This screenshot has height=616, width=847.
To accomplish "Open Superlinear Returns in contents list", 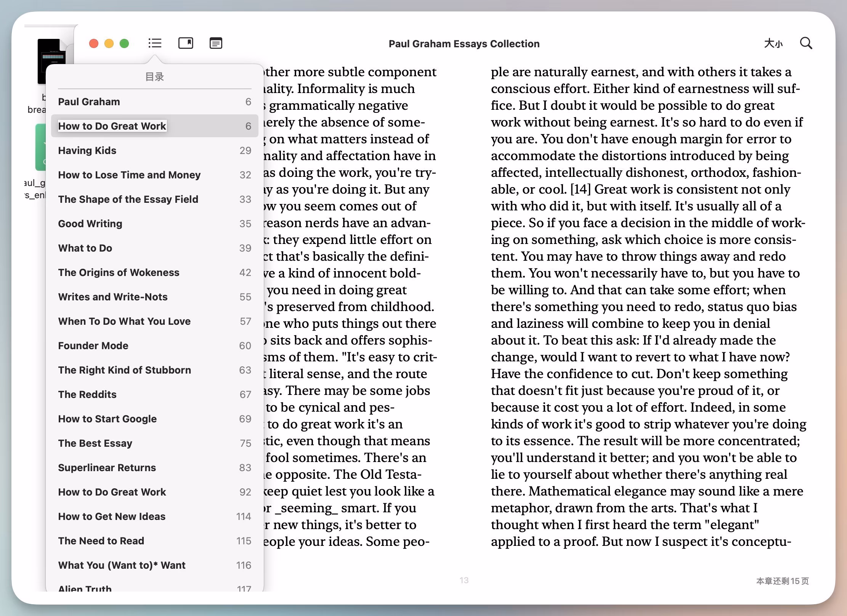I will tap(107, 468).
